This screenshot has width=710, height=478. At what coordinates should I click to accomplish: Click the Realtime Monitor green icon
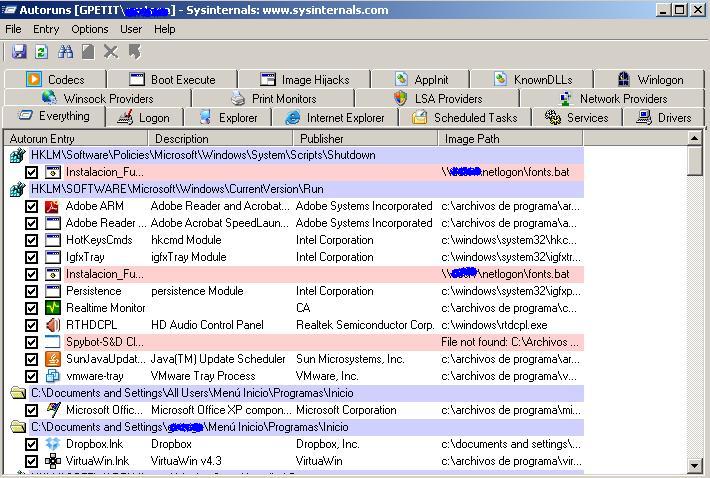tap(53, 308)
